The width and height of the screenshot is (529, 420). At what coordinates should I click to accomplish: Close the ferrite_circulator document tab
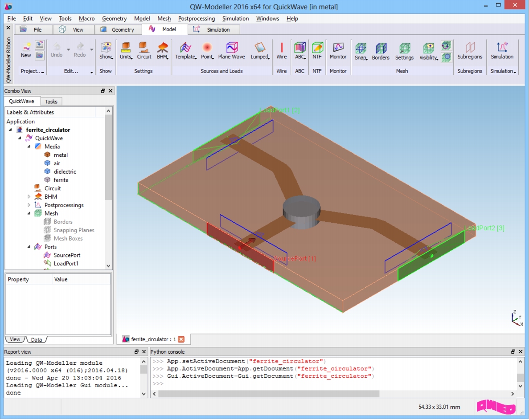point(181,339)
